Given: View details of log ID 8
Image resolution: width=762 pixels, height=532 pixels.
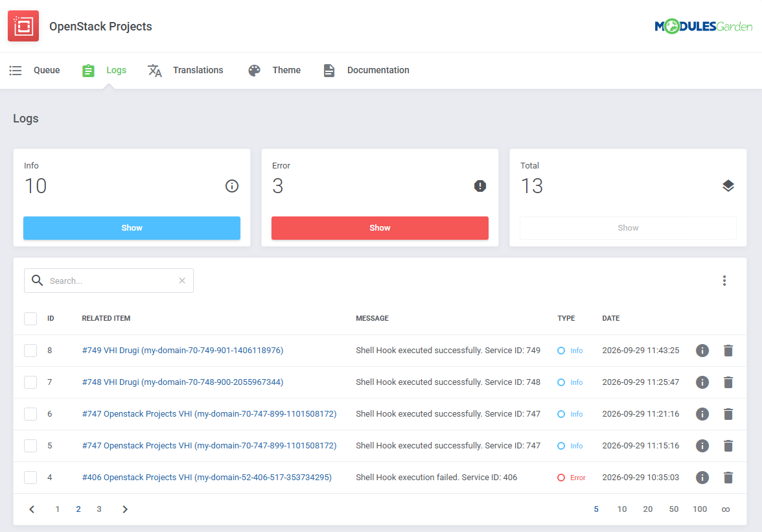Looking at the screenshot, I should pos(702,351).
